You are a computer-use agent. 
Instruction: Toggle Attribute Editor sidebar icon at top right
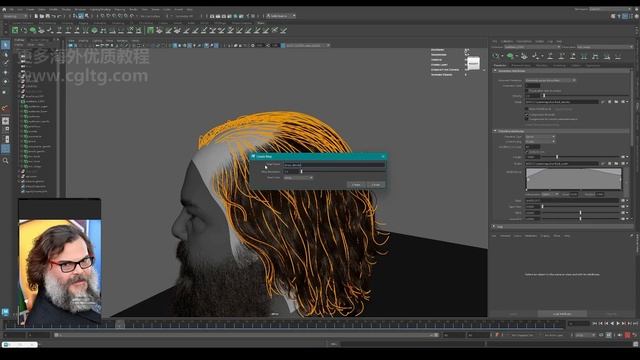[x=625, y=16]
